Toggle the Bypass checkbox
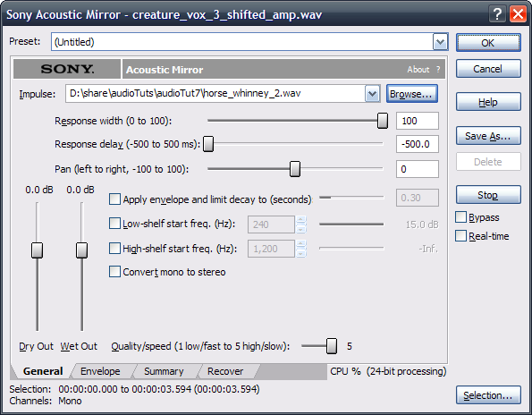 click(x=460, y=217)
